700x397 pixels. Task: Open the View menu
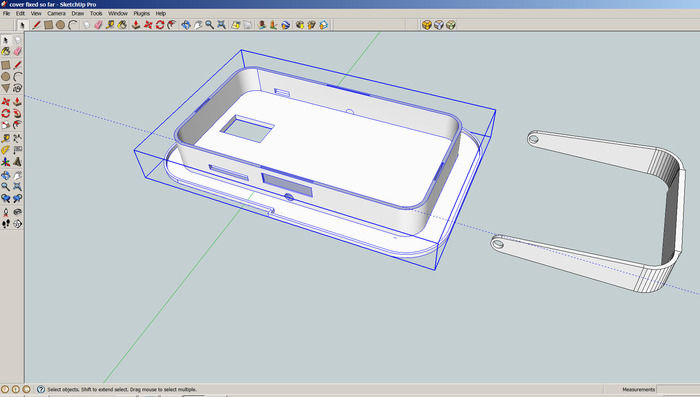[36, 13]
